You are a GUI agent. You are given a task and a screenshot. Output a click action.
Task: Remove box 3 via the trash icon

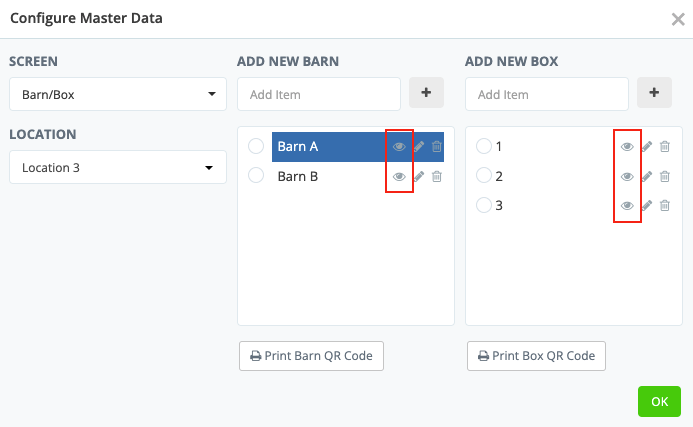tap(665, 206)
